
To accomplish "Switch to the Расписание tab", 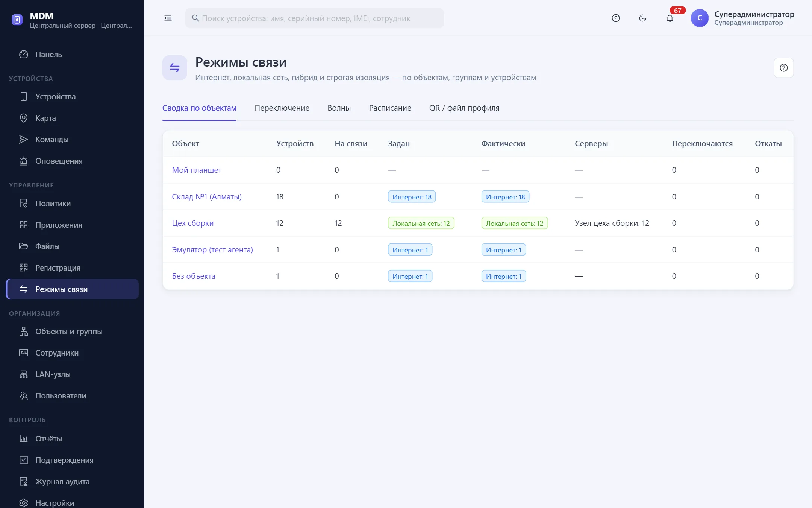I will (x=390, y=108).
